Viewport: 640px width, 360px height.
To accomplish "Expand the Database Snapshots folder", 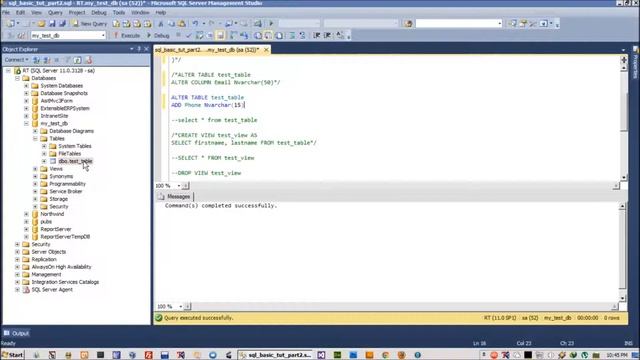I will (x=26, y=93).
